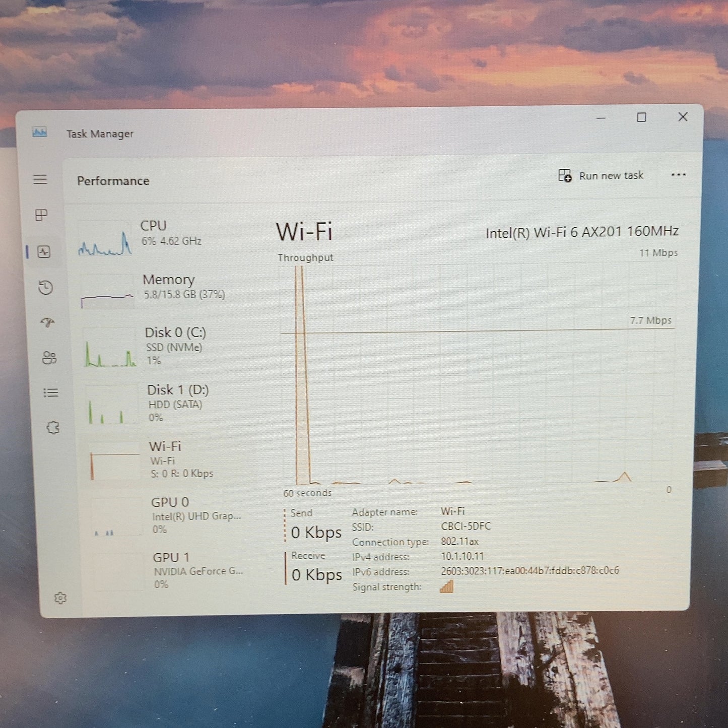Viewport: 728px width, 728px height.
Task: Click the Receive 0 Kbps value
Action: click(x=317, y=575)
